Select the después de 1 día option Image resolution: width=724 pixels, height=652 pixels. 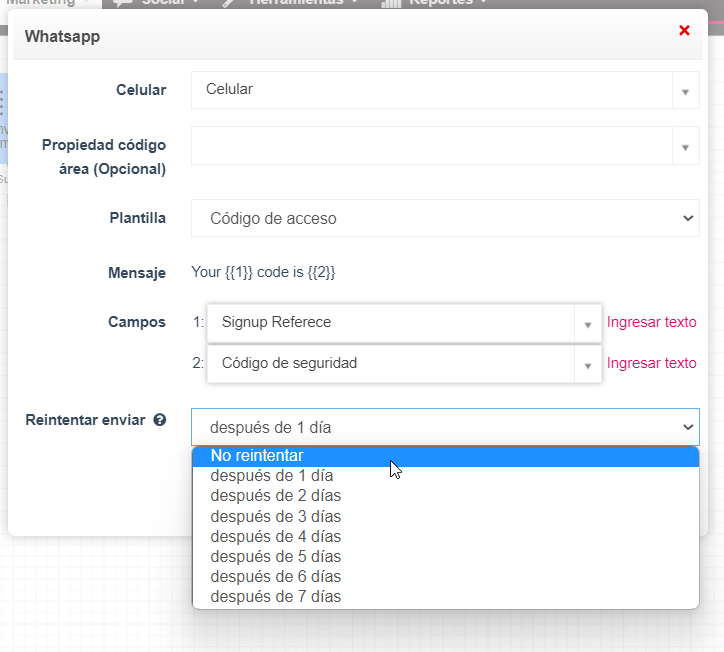tap(446, 476)
